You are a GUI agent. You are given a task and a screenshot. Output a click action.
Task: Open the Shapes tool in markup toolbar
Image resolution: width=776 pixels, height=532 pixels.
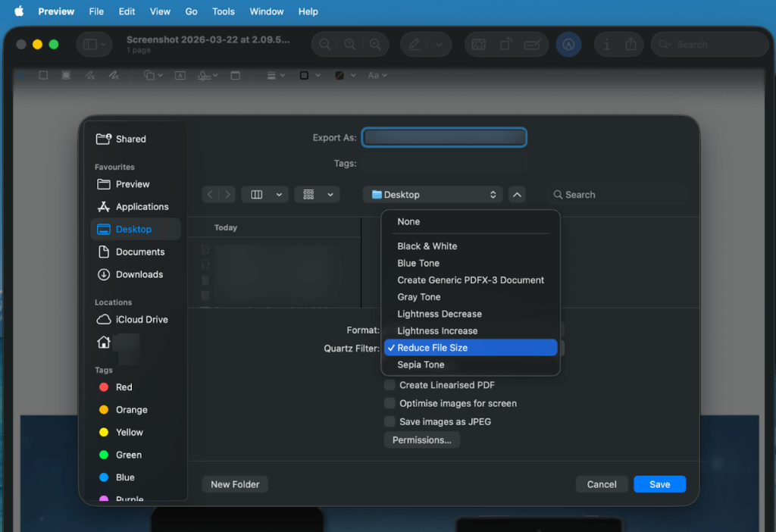(x=150, y=75)
